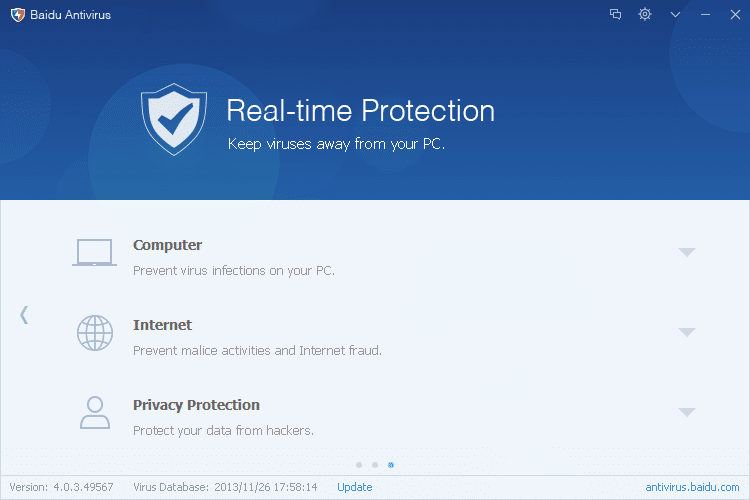The height and width of the screenshot is (500, 750).
Task: Click the Baidu Antivirus shield logo
Action: (18, 15)
